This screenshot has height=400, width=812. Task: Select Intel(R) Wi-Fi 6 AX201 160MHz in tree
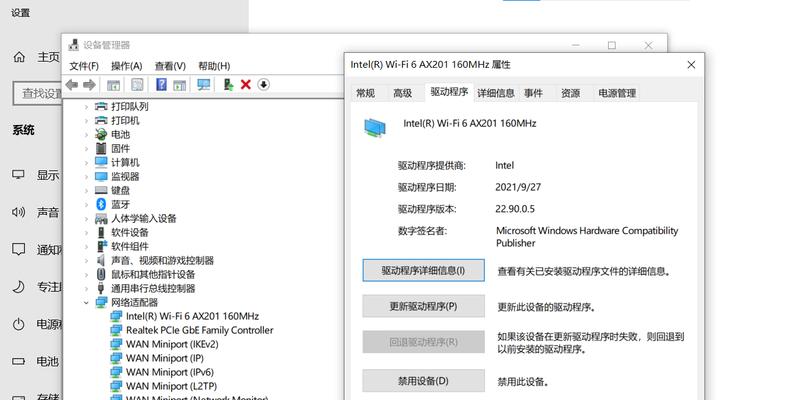tap(192, 316)
